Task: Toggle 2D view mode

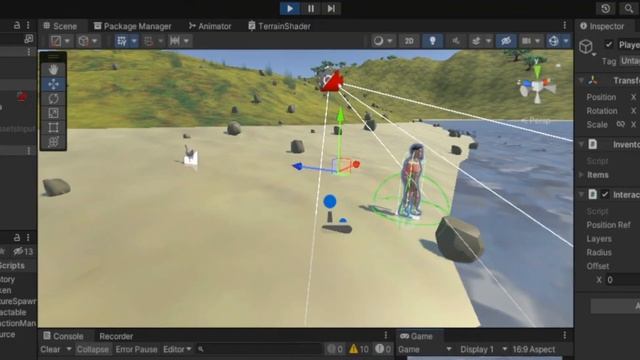Action: (409, 41)
